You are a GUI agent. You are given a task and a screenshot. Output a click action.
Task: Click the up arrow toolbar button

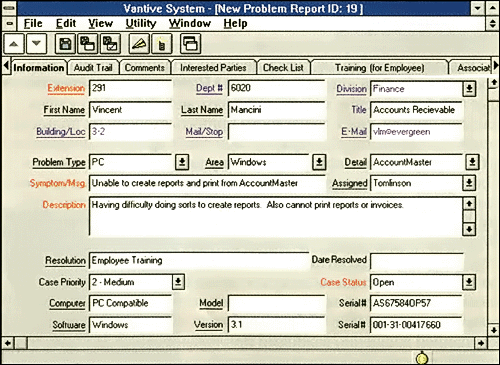tap(14, 43)
